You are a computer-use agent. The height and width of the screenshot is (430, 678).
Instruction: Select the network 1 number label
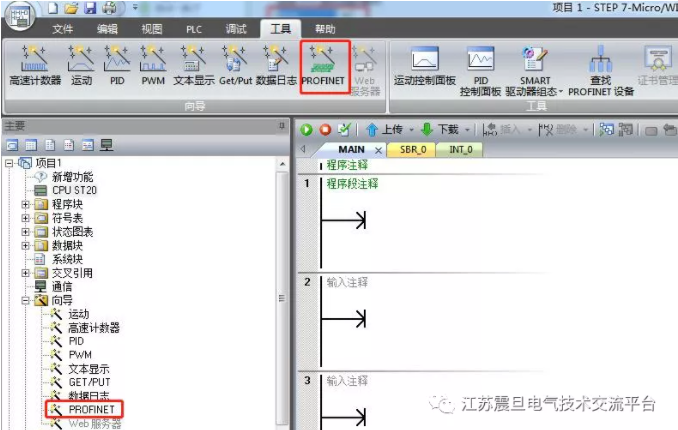click(x=307, y=183)
